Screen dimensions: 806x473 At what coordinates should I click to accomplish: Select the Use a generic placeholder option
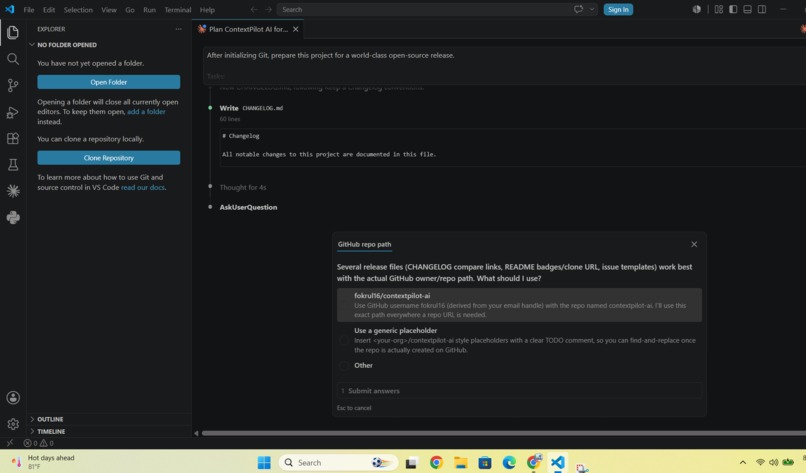[519, 340]
